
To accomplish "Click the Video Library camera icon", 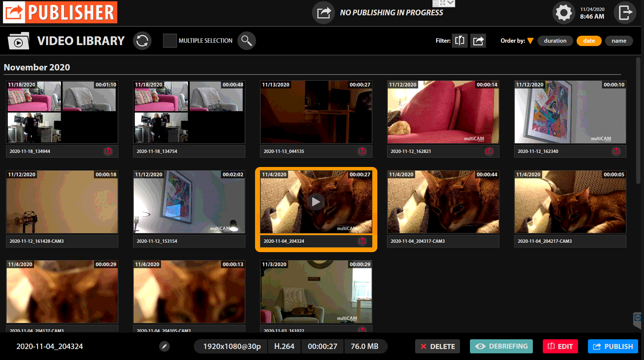I will point(18,41).
